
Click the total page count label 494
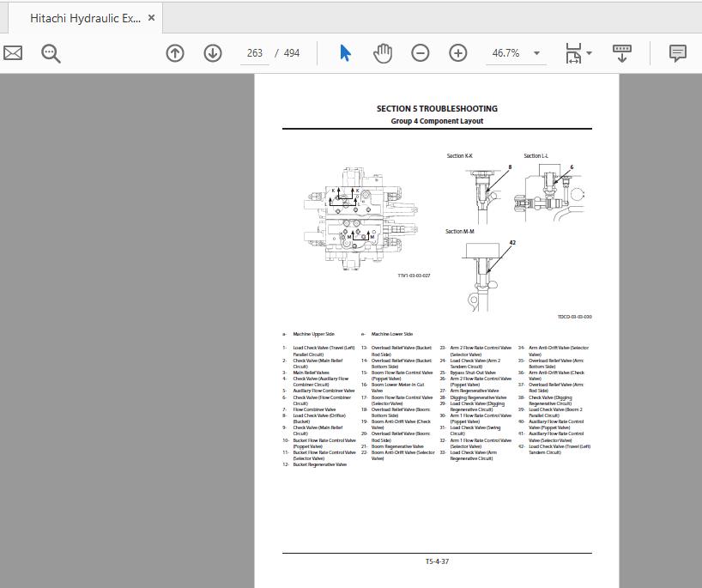click(292, 52)
